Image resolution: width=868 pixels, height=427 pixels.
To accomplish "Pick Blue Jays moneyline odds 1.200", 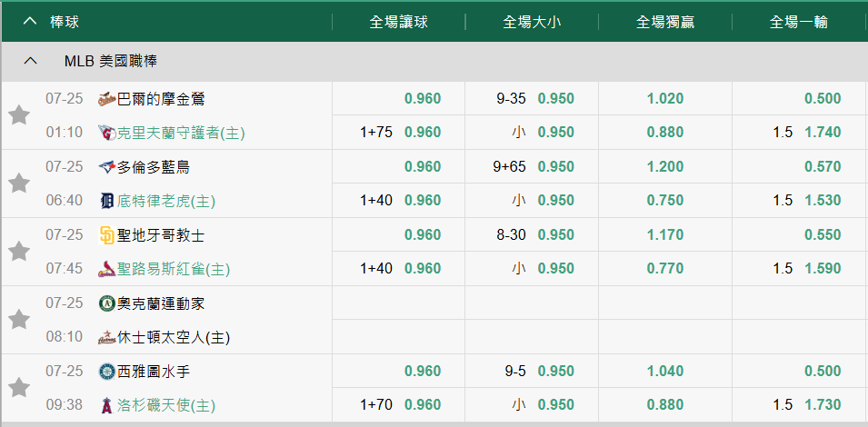I will coord(665,166).
